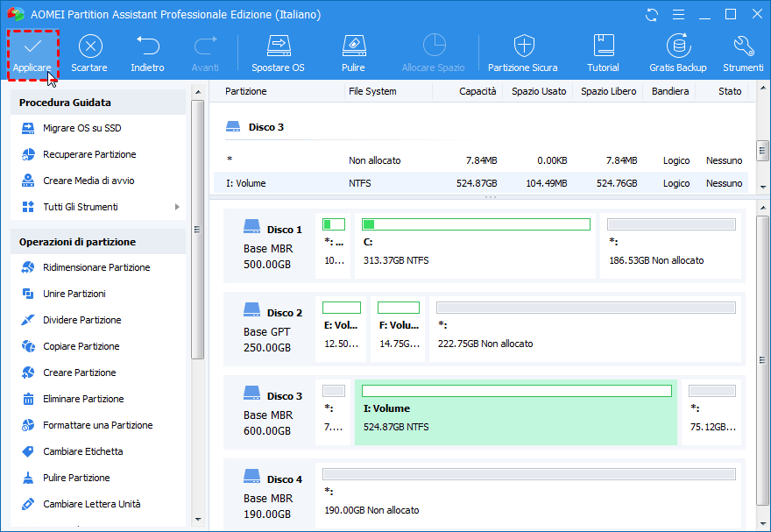Launch Gratis Backup tool
Screen dimensions: 771x532
click(x=677, y=46)
